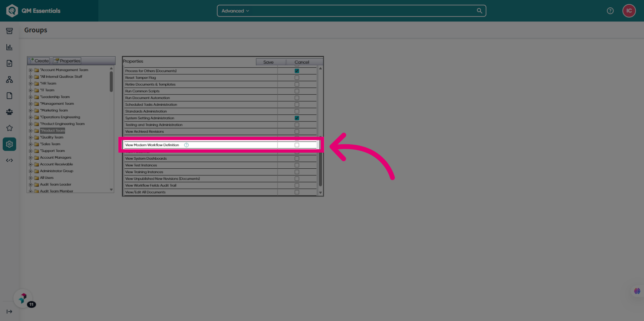Select the Account Managers group
644x321 pixels.
[56, 157]
